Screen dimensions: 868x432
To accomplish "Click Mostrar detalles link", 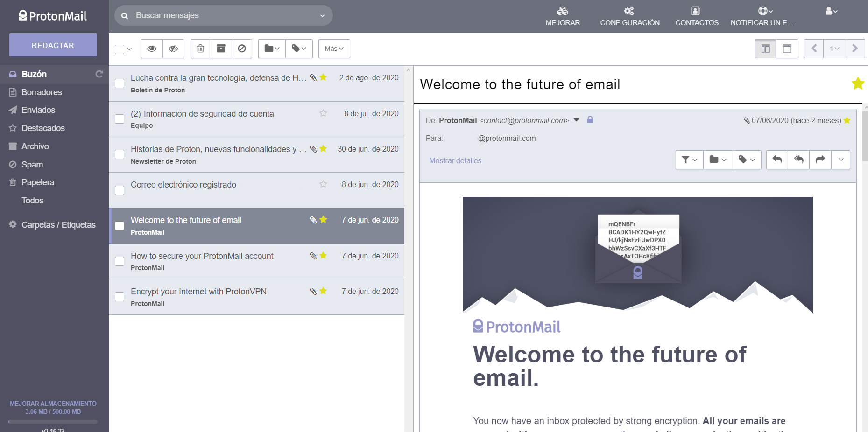I will [455, 160].
